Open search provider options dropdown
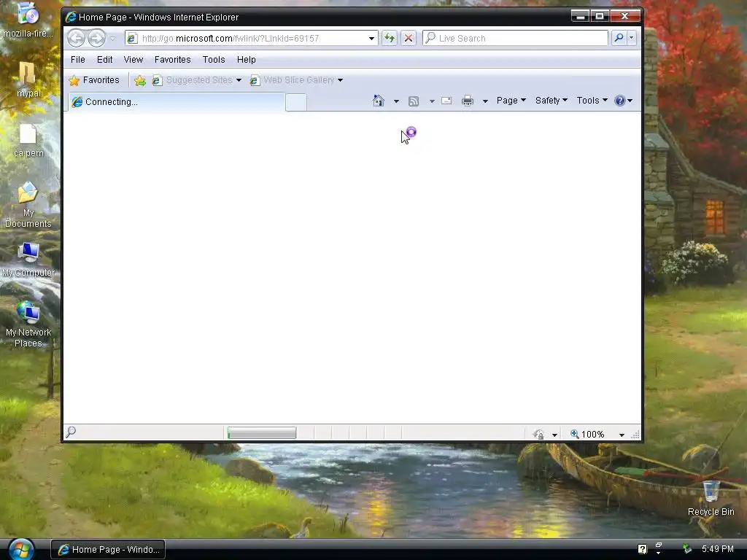The width and height of the screenshot is (747, 560). point(632,38)
